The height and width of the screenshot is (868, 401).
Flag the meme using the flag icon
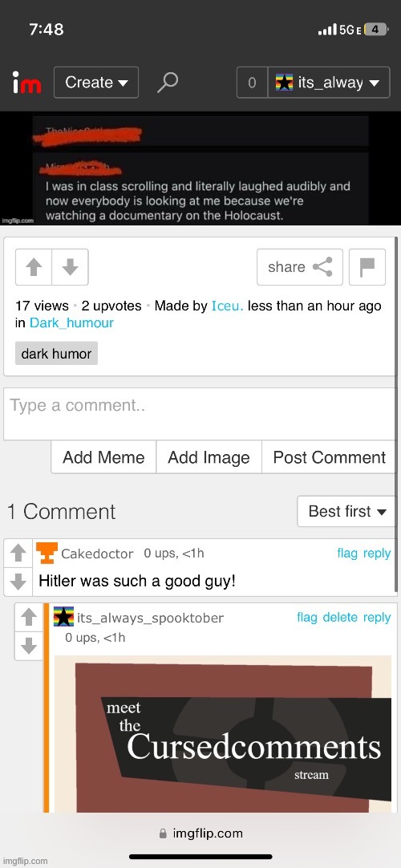367,267
